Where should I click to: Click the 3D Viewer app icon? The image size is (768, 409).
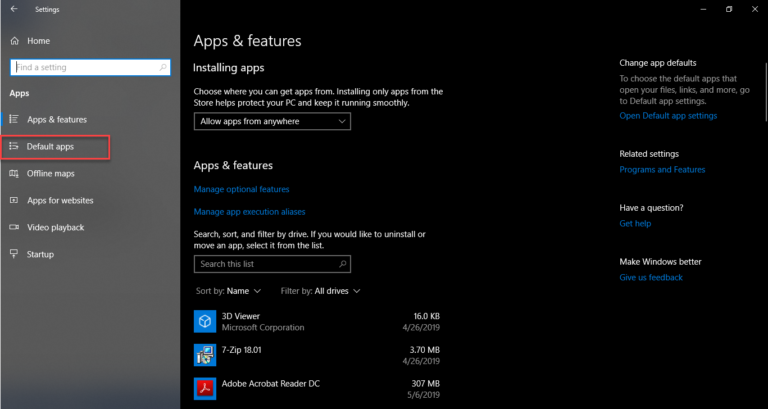204,321
